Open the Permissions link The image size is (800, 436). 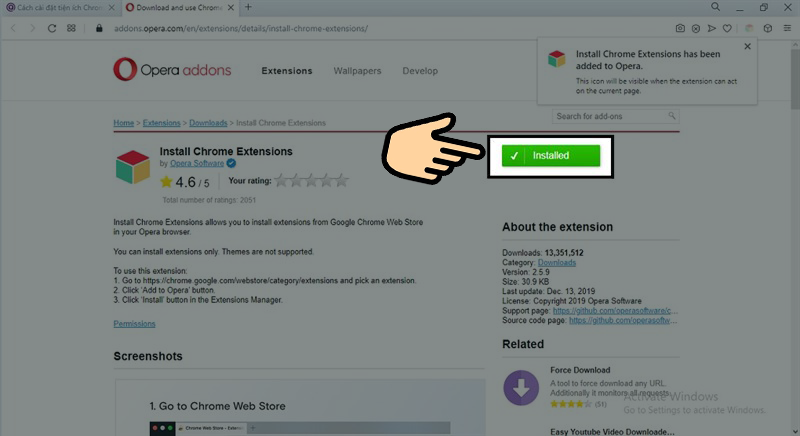point(134,324)
